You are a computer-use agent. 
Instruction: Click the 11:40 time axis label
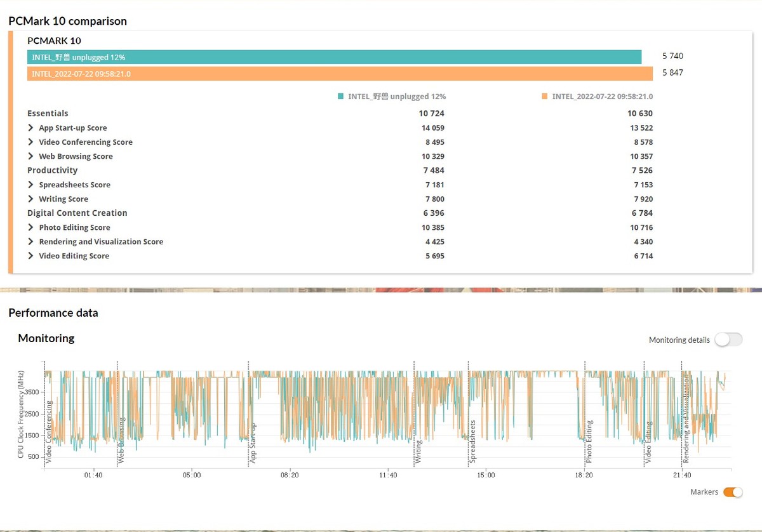[x=388, y=475]
